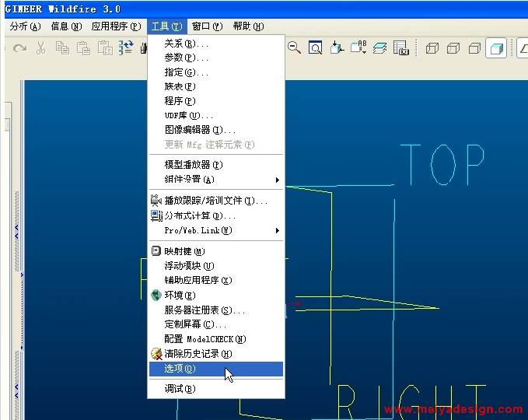Open the 信息(N) menu
Screen dimensions: 528x420
[66, 26]
